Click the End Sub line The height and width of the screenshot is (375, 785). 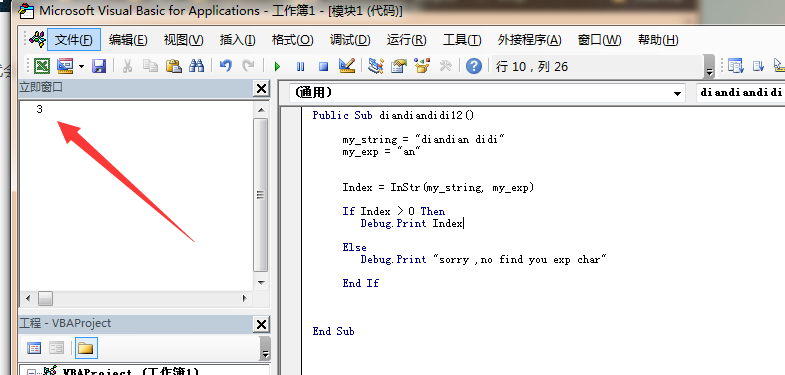[x=333, y=331]
